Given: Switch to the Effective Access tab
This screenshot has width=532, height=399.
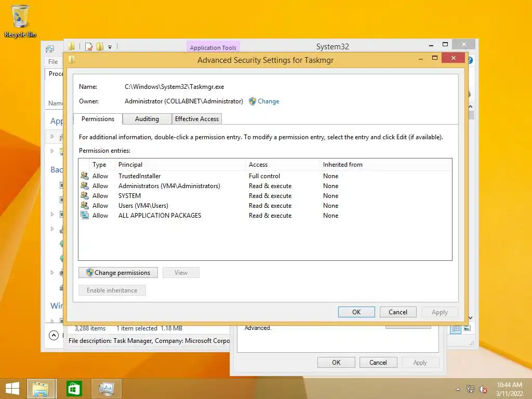Looking at the screenshot, I should click(197, 119).
